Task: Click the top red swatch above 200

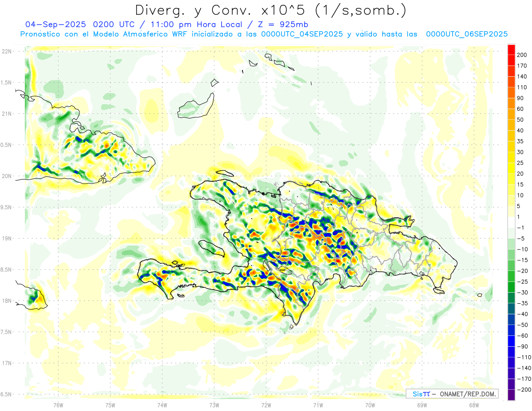Action: [512, 50]
